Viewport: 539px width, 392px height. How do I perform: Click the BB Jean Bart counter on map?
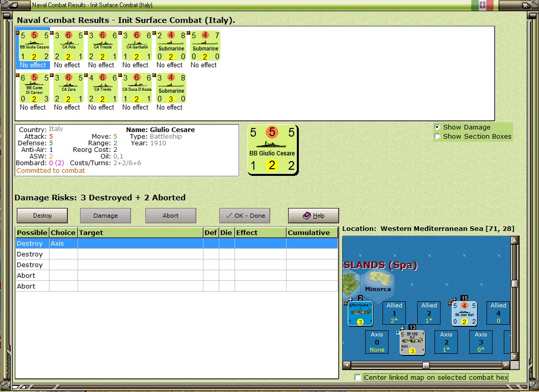pos(464,313)
